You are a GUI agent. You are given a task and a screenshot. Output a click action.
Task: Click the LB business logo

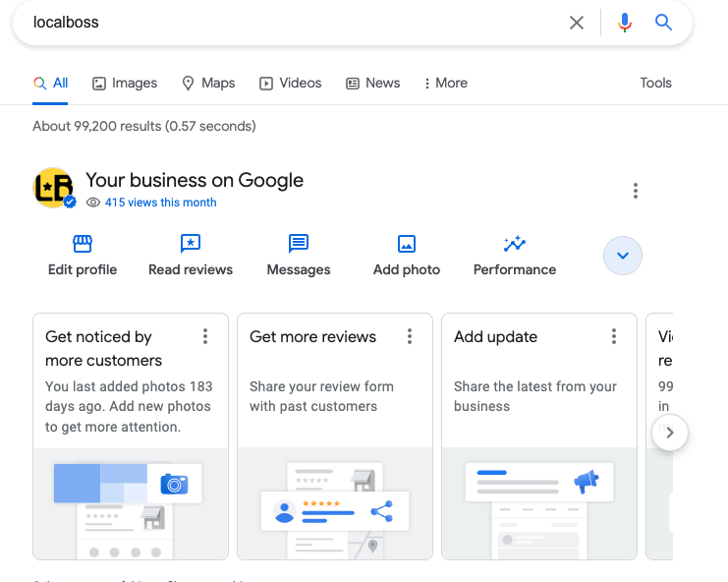pos(53,188)
